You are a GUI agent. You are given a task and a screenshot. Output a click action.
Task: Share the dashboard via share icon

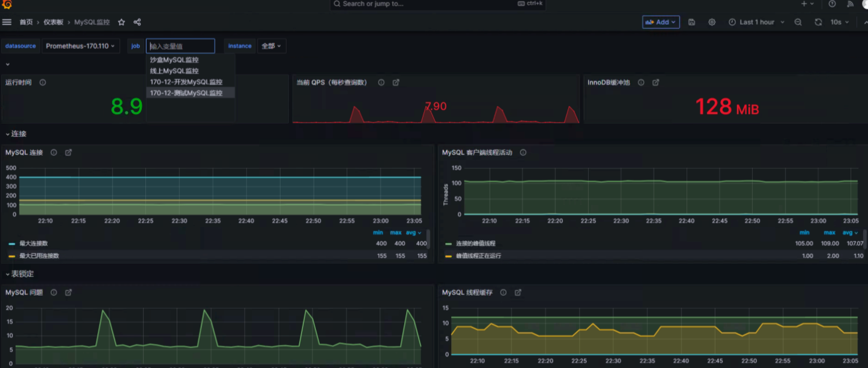pos(137,22)
